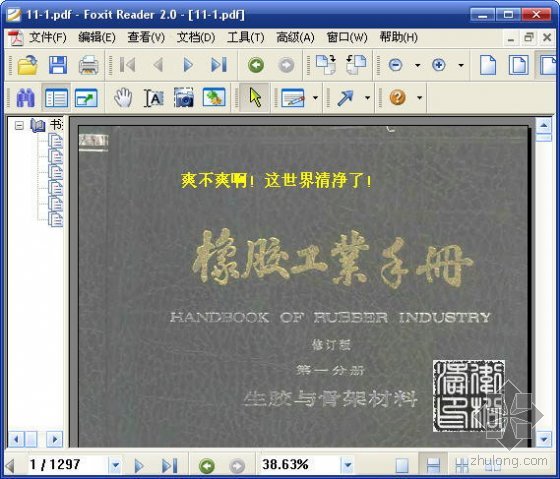
Task: Rotate the page view clockwise
Action: [326, 65]
